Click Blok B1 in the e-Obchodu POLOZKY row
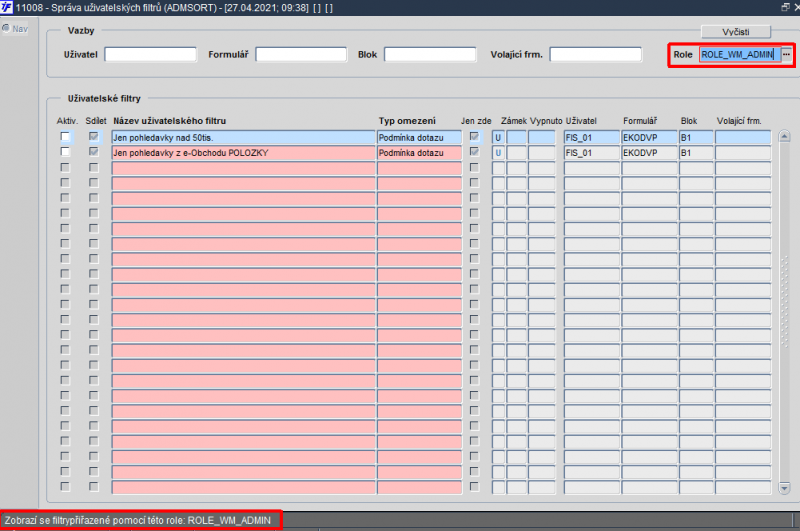The height and width of the screenshot is (531, 800). 696,153
